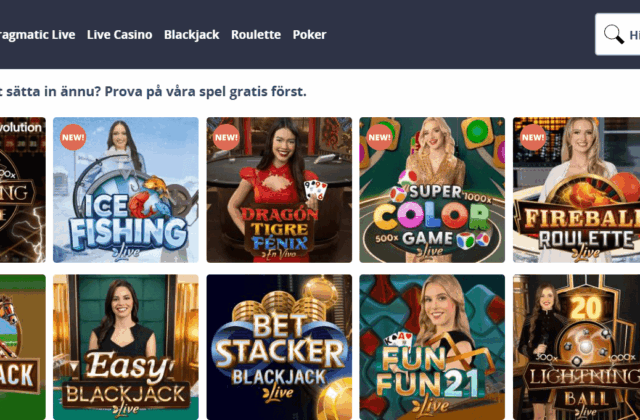The width and height of the screenshot is (640, 420).
Task: Open the Roulette category
Action: click(256, 35)
